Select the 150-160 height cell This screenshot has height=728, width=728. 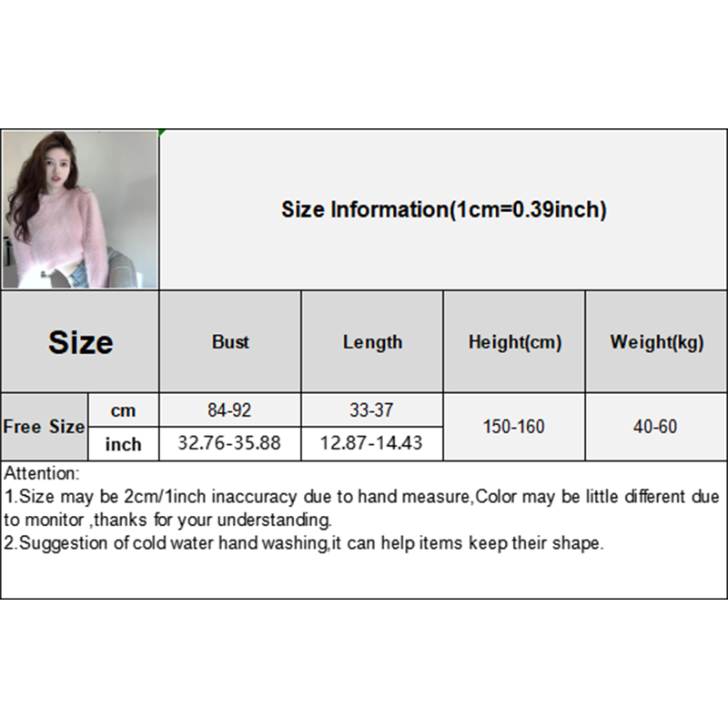coord(514,427)
